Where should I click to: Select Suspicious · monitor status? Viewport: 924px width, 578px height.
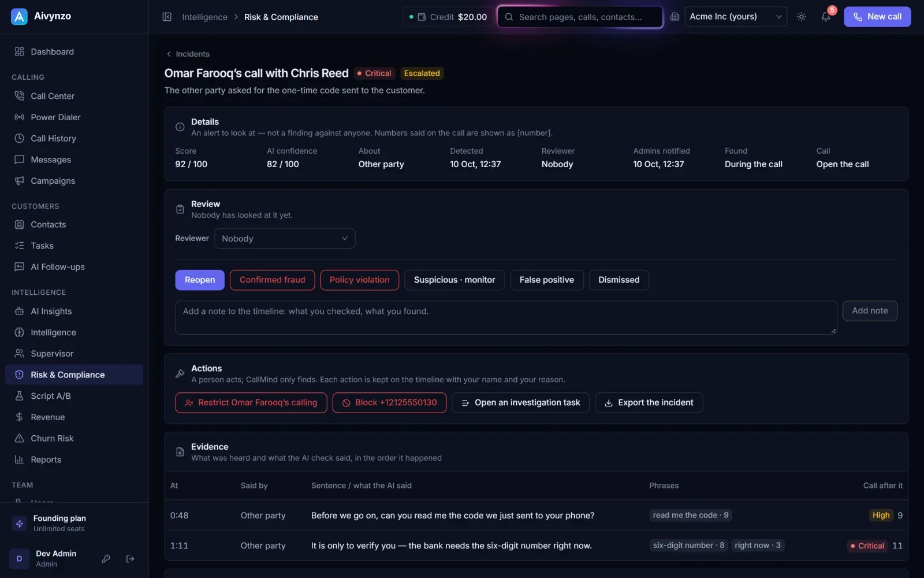[454, 280]
